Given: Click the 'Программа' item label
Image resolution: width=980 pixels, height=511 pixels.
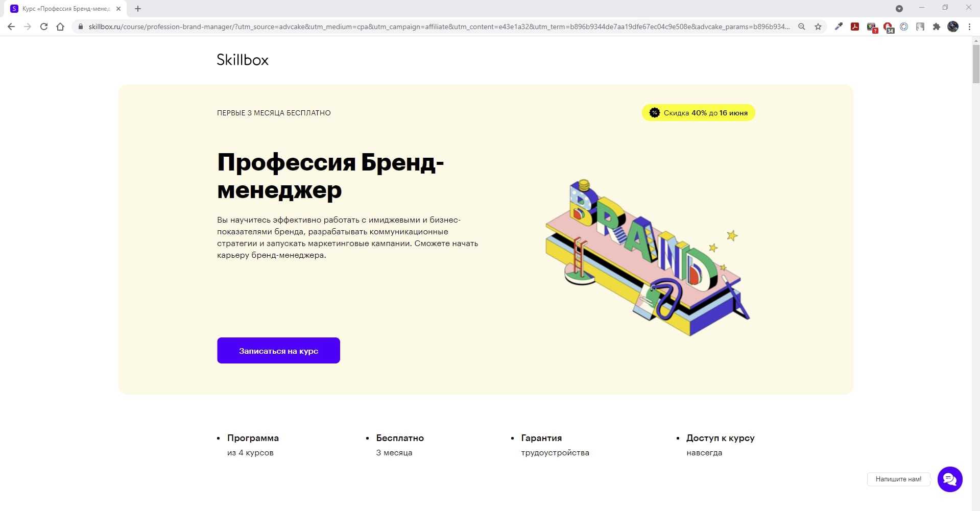Looking at the screenshot, I should point(253,438).
